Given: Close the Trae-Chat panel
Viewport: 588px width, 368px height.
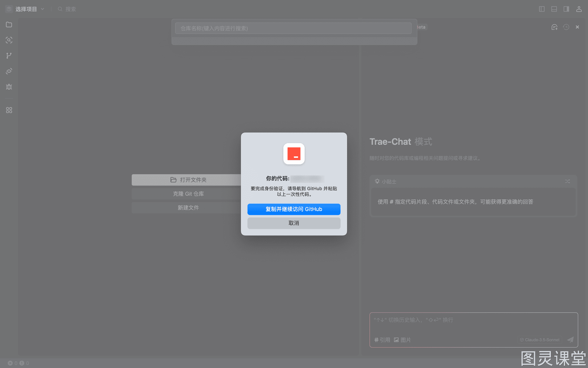Looking at the screenshot, I should pos(577,27).
